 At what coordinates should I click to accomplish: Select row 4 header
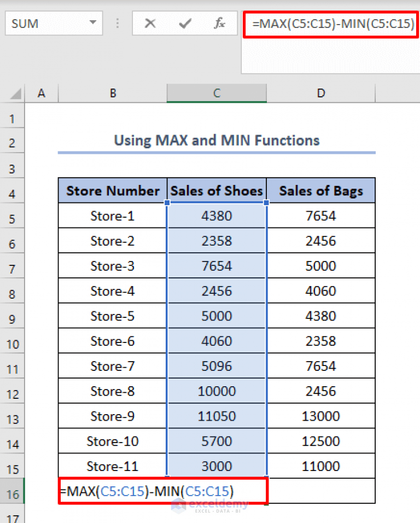tap(12, 190)
